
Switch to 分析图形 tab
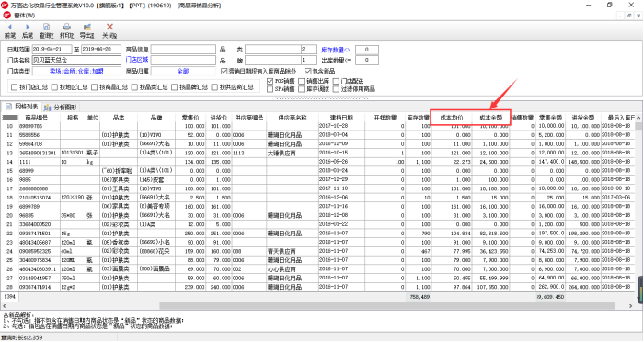coord(61,108)
